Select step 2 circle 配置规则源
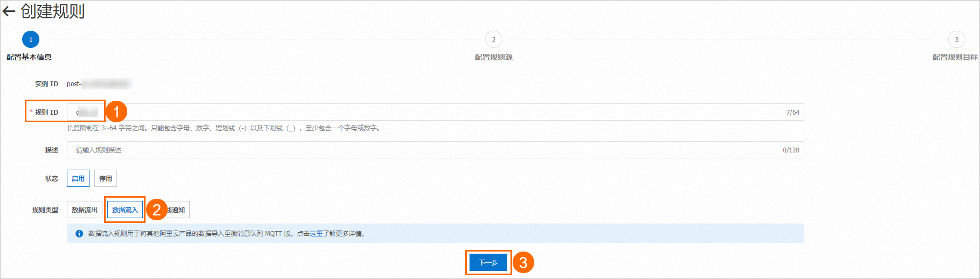The image size is (980, 279). pos(493,39)
